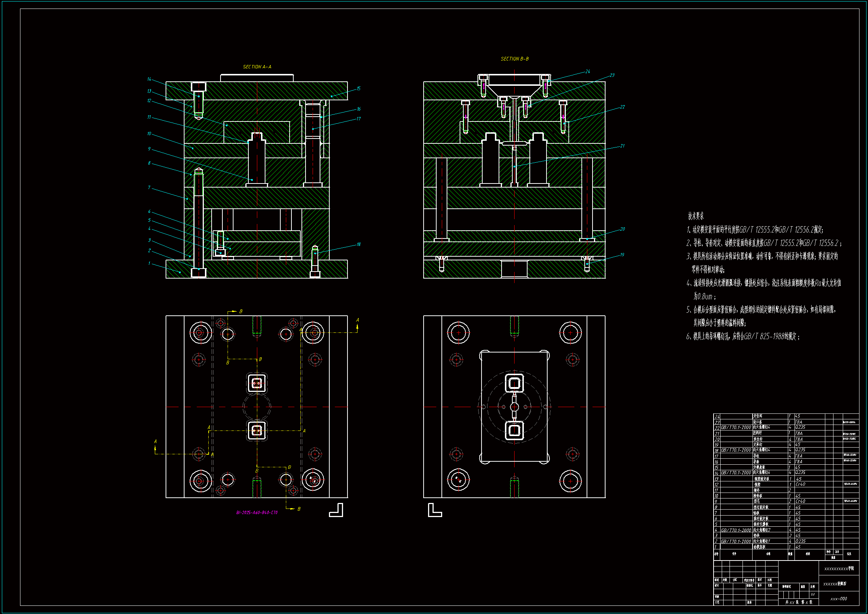Click the xxxxxxxxxx学院 title block cell
This screenshot has width=868, height=614.
point(839,569)
